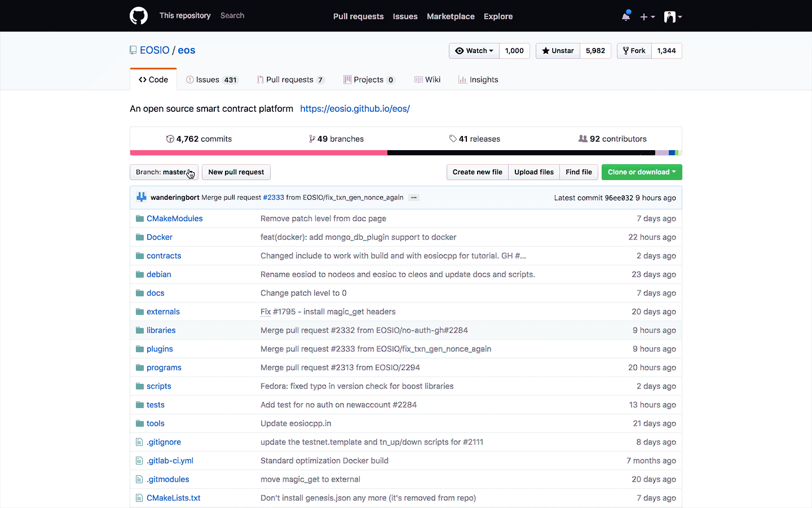Click the contracts folder icon

[140, 256]
